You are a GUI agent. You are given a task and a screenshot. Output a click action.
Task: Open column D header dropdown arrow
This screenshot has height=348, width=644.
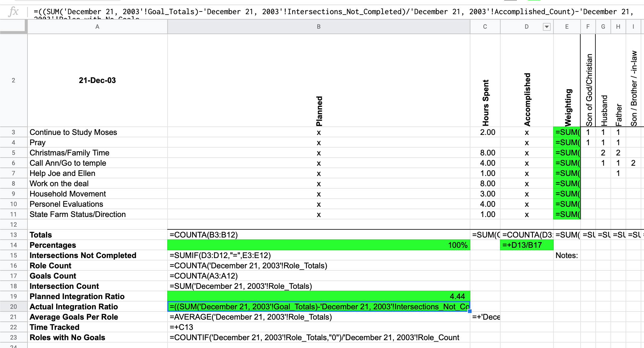pyautogui.click(x=546, y=27)
